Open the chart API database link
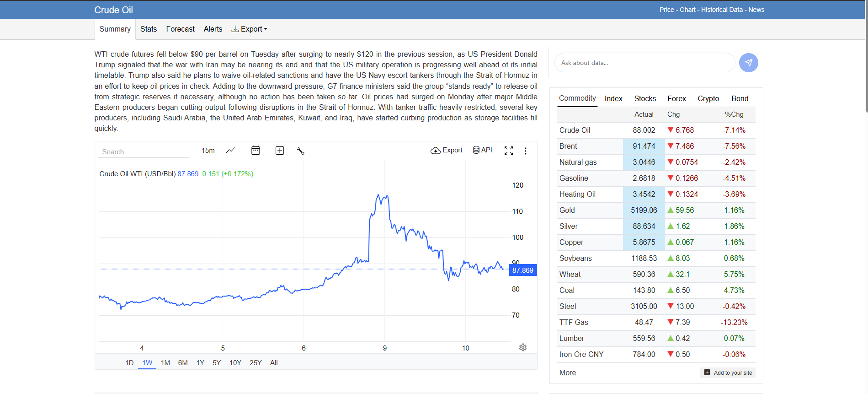The image size is (868, 394). 482,150
